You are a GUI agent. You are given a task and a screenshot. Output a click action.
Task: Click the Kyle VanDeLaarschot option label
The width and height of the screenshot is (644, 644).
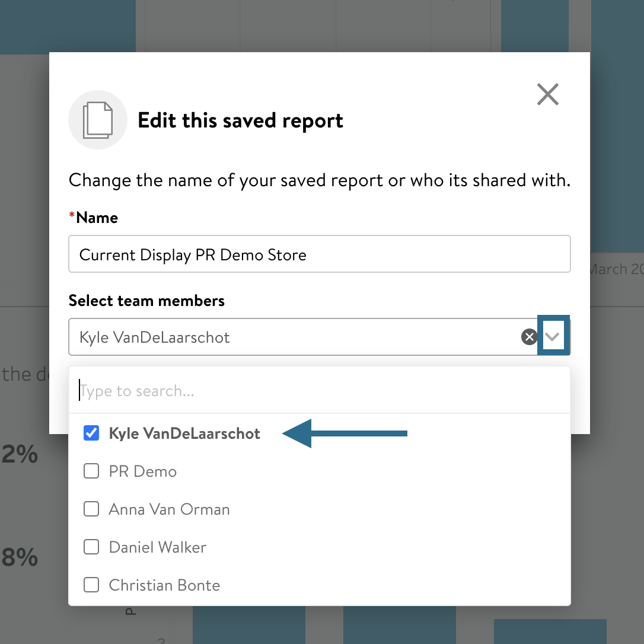tap(184, 433)
